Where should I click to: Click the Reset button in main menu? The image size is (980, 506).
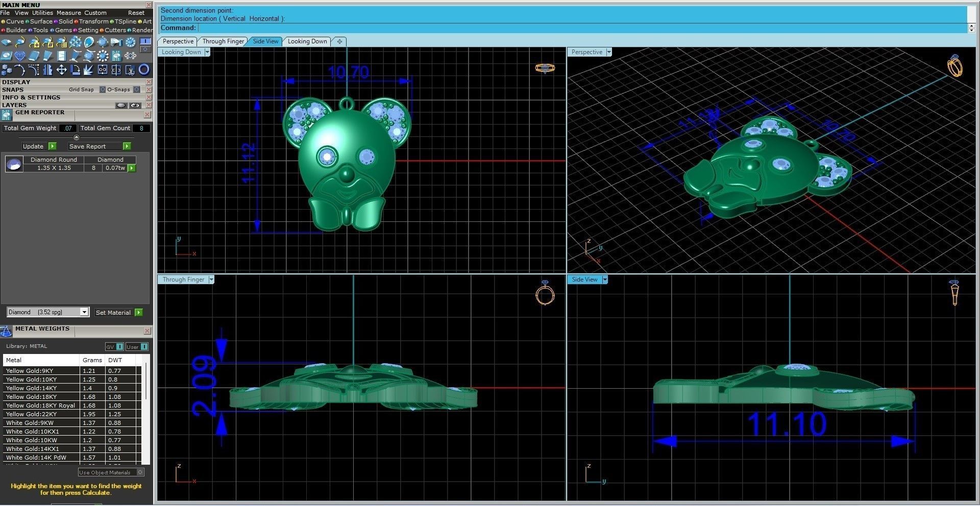pos(136,13)
